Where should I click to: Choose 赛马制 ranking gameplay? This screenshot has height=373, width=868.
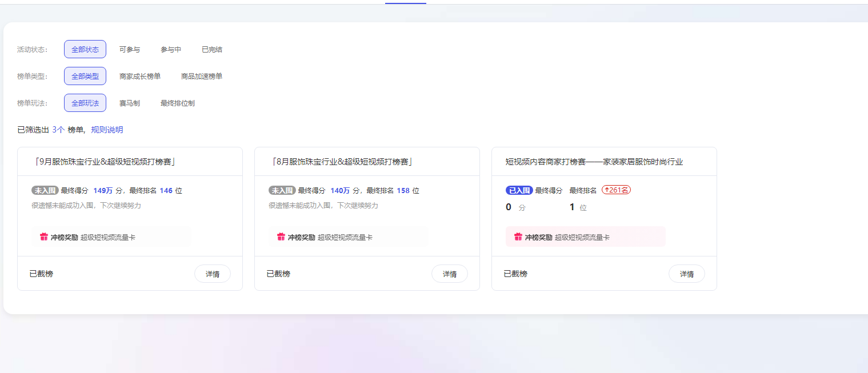click(130, 103)
